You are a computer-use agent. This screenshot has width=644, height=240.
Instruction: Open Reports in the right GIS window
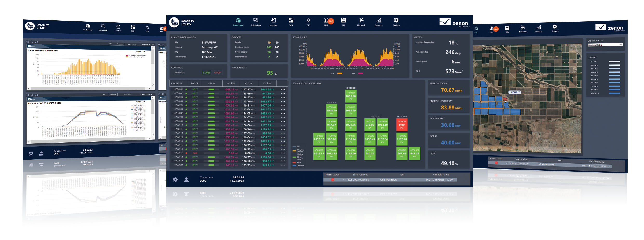coord(539,28)
